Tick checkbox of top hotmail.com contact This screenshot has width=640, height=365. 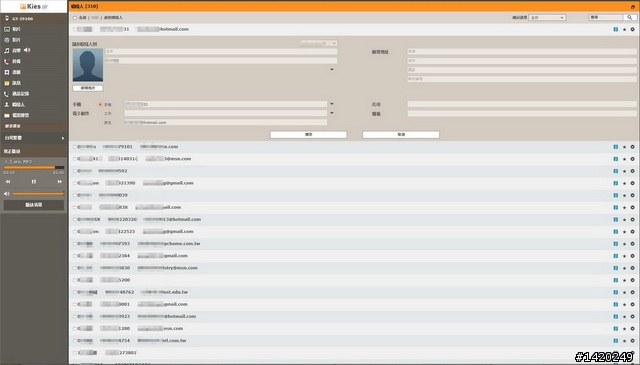[x=75, y=29]
